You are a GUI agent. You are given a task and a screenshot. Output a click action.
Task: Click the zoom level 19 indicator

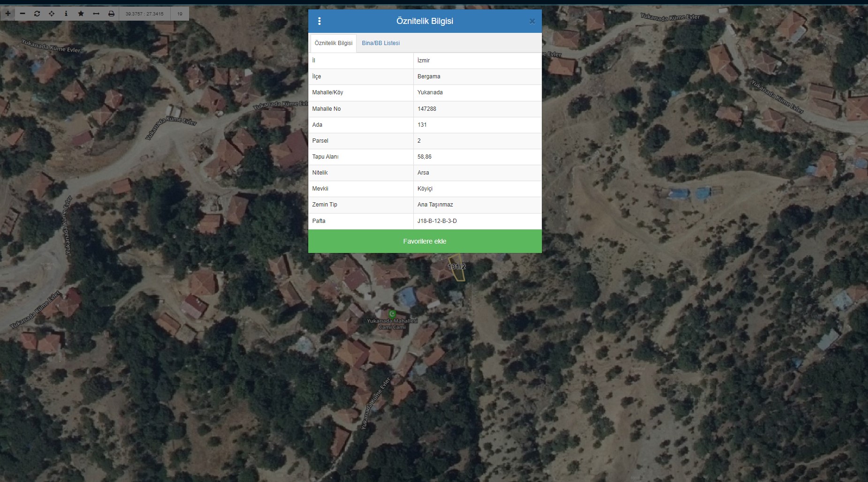180,14
